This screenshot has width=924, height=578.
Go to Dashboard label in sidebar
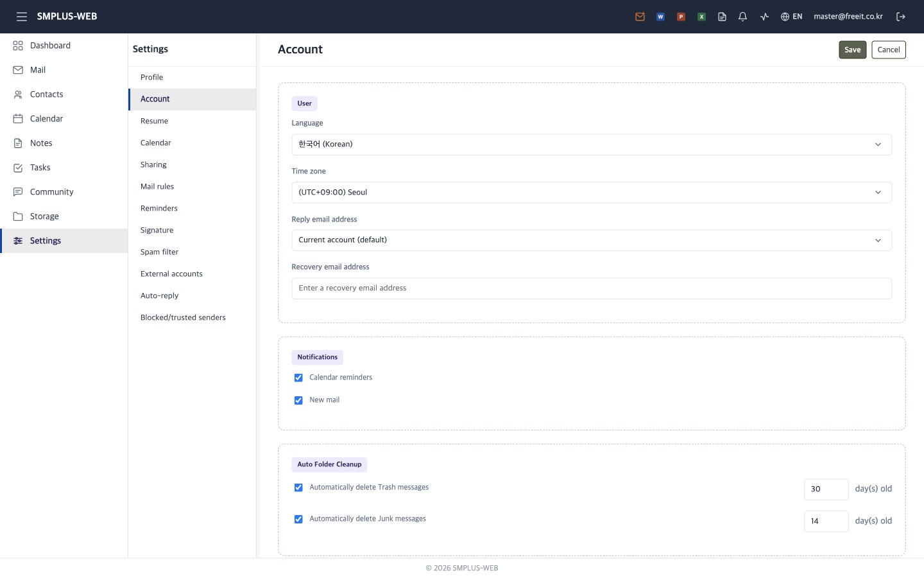50,46
